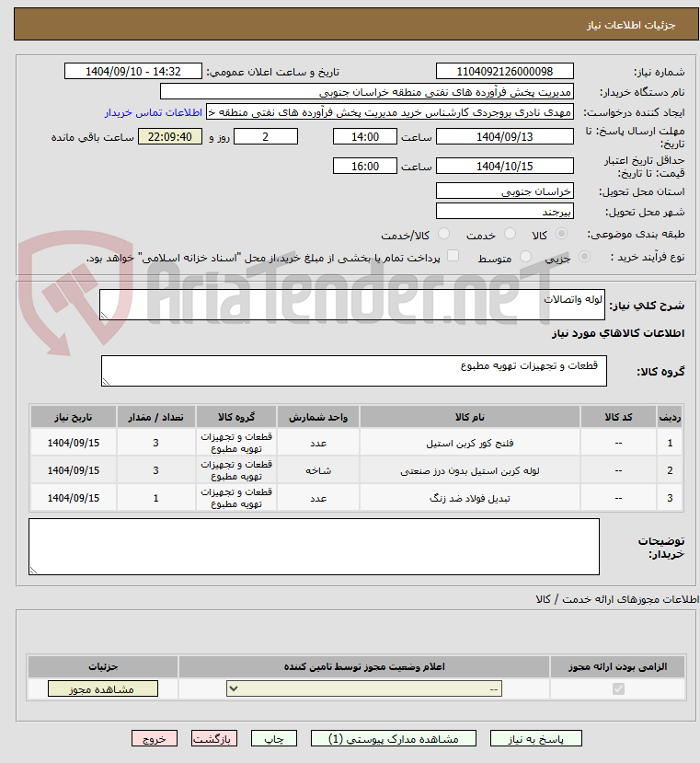The image size is (700, 763).
Task: Click the row فلنج کور کربن استیل
Action: pos(356,443)
